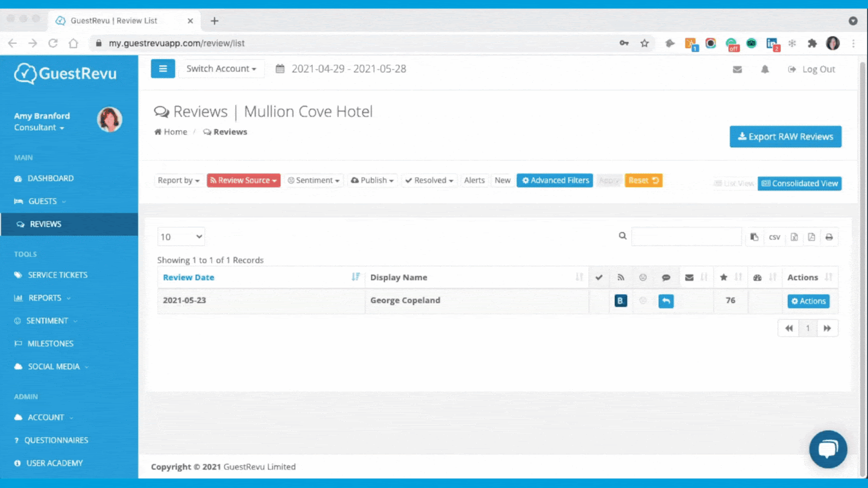Toggle the Alerts filter
This screenshot has width=868, height=488.
click(x=474, y=180)
